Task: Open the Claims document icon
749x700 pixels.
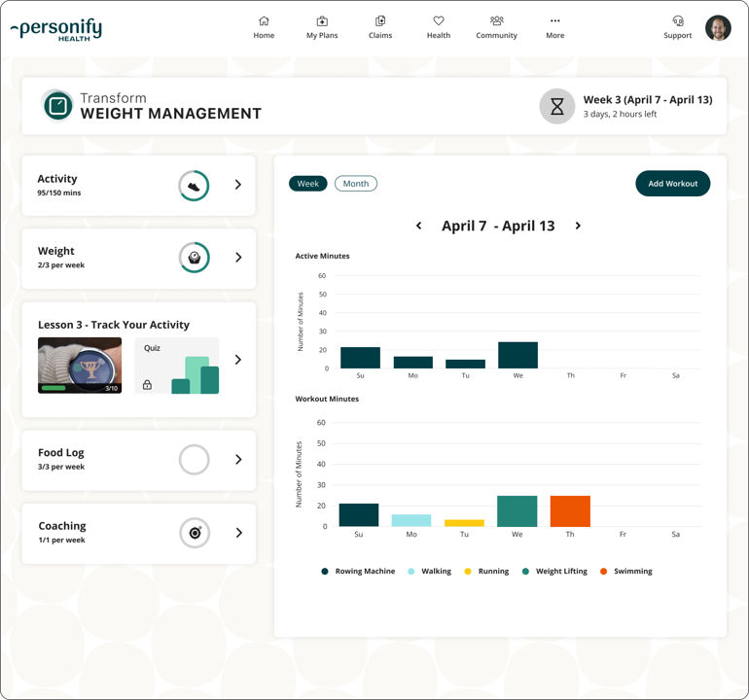Action: click(380, 21)
